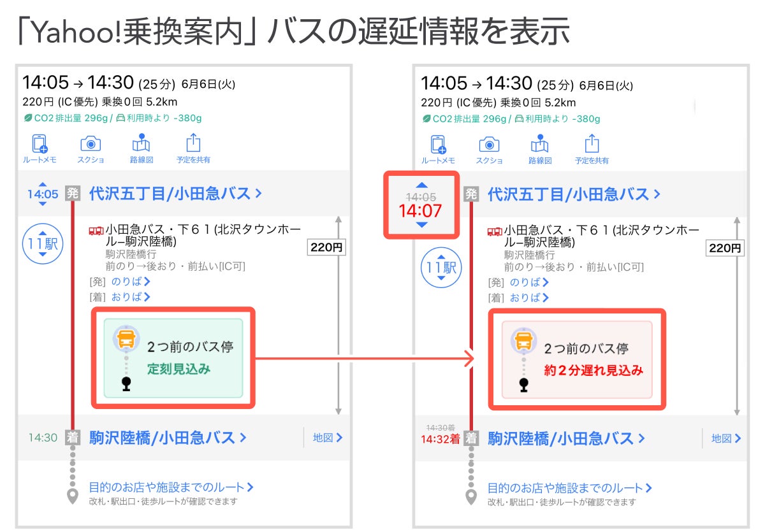
Task: Tap のりば link in right screen
Action: (529, 282)
